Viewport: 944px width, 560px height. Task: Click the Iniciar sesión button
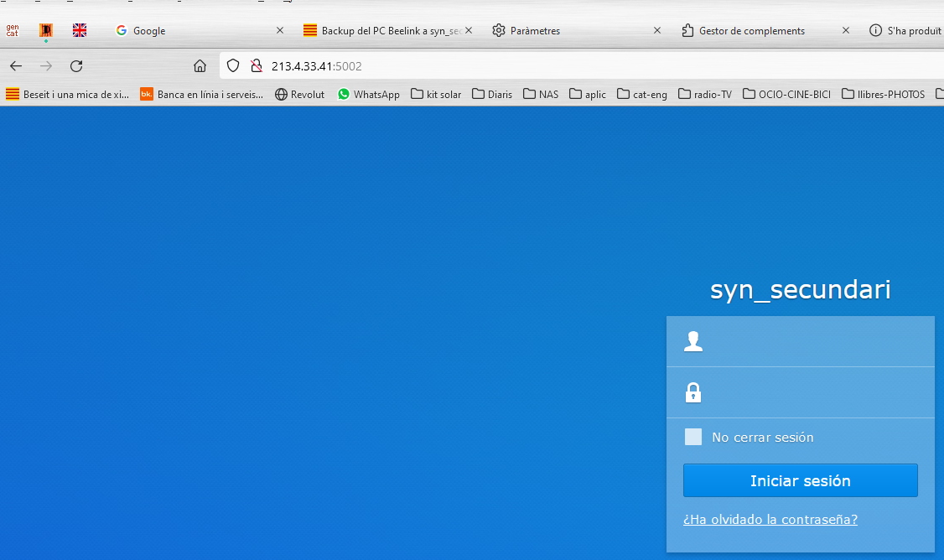tap(800, 480)
